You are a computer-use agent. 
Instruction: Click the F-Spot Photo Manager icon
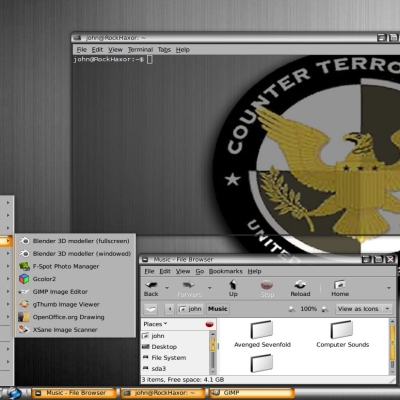24,266
